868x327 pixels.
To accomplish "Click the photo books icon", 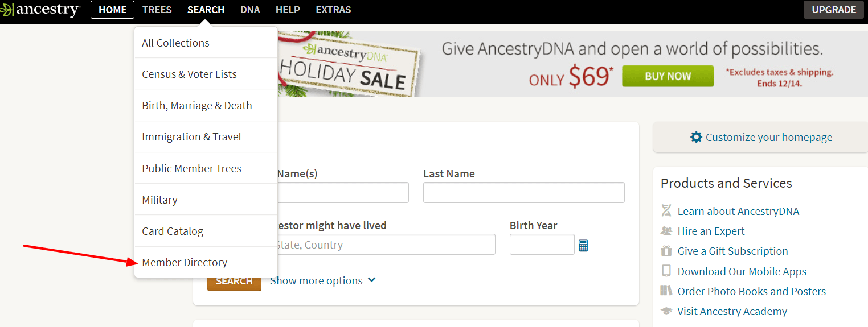I will pyautogui.click(x=666, y=291).
